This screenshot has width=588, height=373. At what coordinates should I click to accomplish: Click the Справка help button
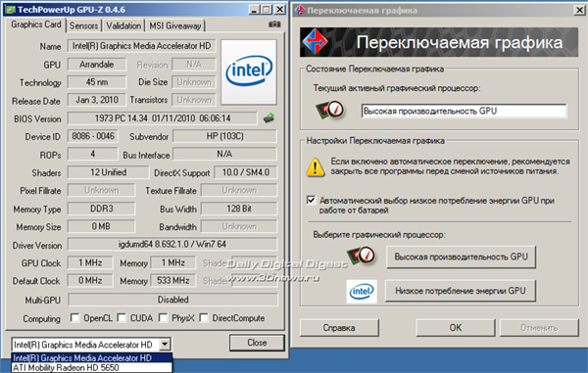[x=339, y=328]
